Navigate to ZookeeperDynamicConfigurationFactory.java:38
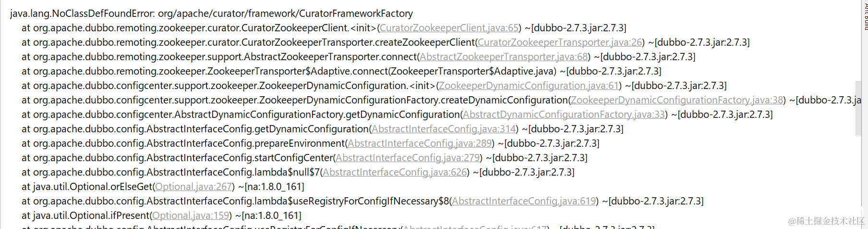This screenshot has width=868, height=229. [x=677, y=100]
